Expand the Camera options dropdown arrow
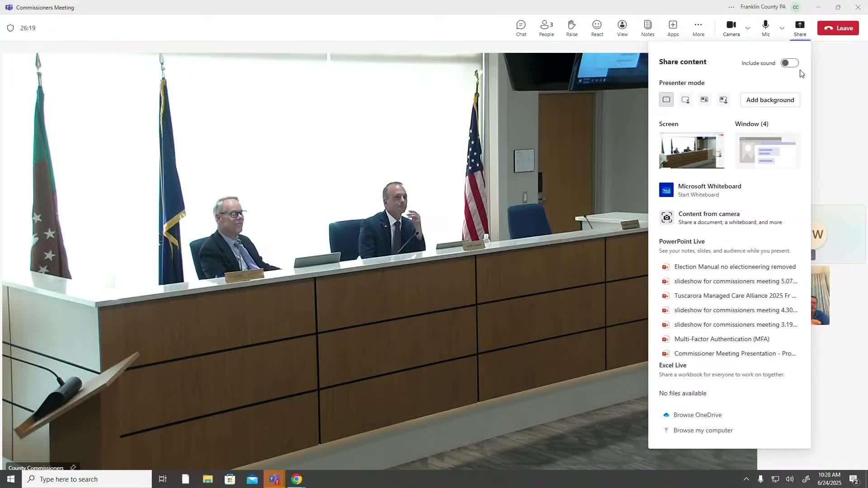The height and width of the screenshot is (488, 868). tap(748, 28)
